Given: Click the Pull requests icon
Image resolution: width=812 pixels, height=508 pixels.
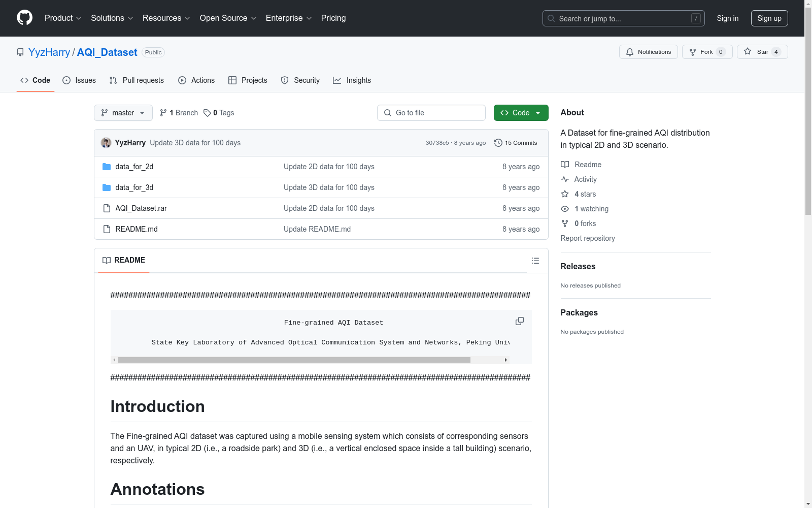Looking at the screenshot, I should [x=113, y=80].
